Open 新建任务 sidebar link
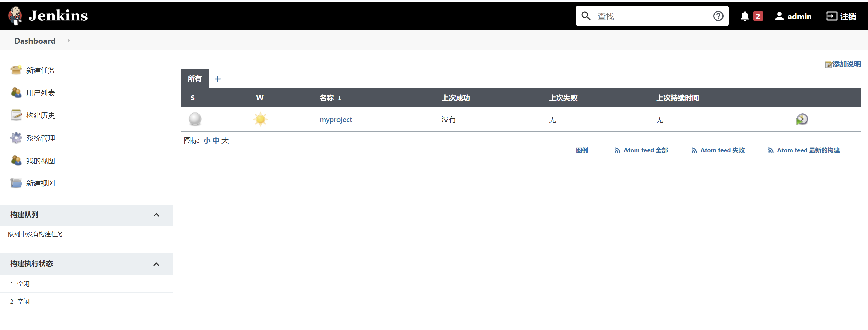 [41, 70]
